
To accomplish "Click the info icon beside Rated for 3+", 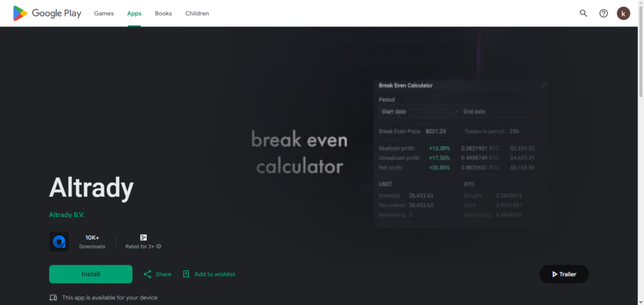I will pyautogui.click(x=159, y=247).
